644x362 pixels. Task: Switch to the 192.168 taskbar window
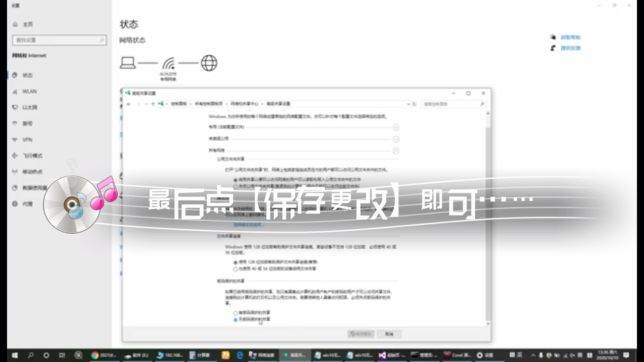tap(169, 355)
